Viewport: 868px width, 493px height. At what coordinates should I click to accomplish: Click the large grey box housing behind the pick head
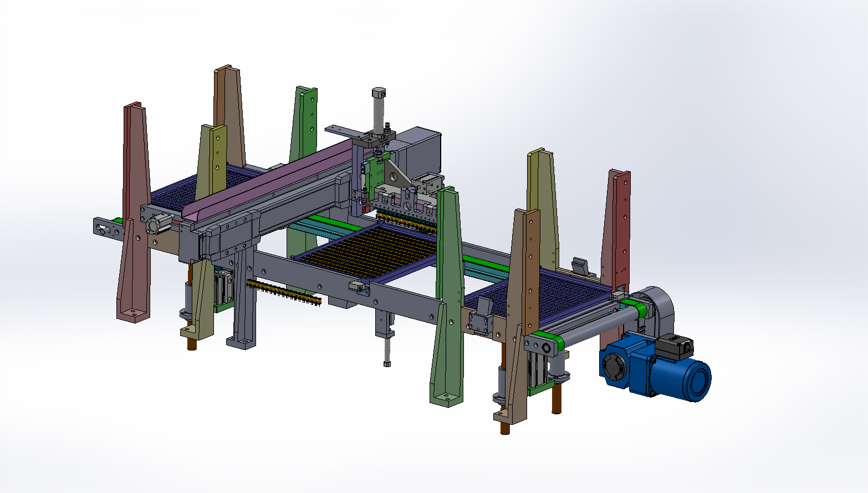coord(418,151)
